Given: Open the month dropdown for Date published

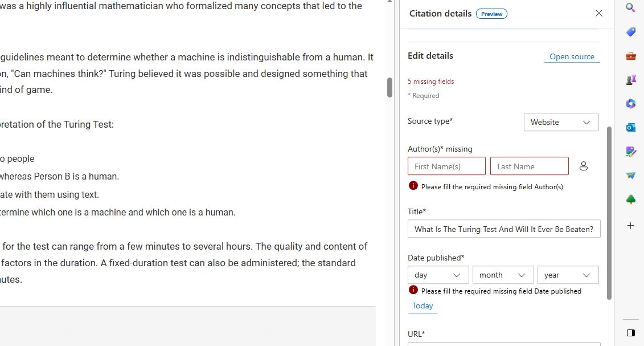Looking at the screenshot, I should tap(503, 275).
